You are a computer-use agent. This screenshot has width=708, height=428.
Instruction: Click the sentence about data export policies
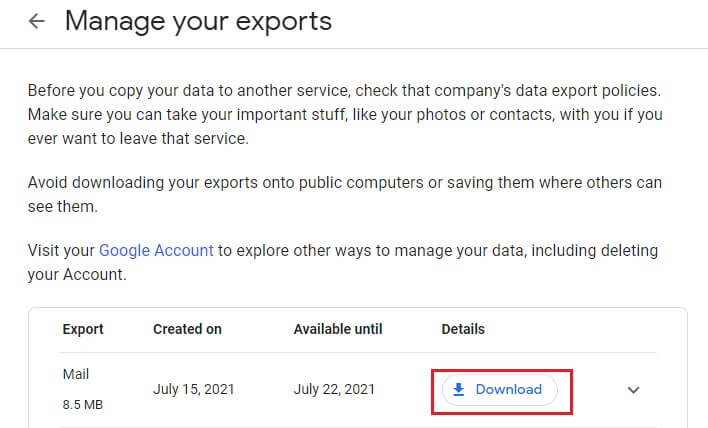coord(345,89)
